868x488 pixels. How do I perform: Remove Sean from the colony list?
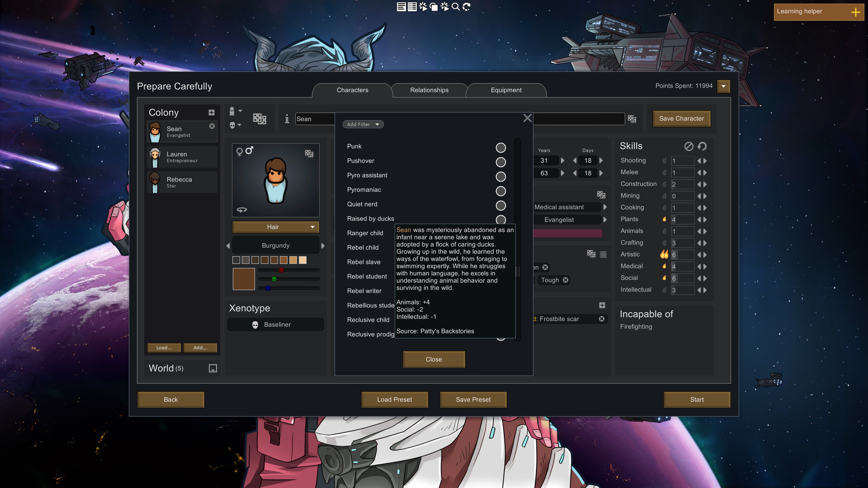pyautogui.click(x=212, y=126)
